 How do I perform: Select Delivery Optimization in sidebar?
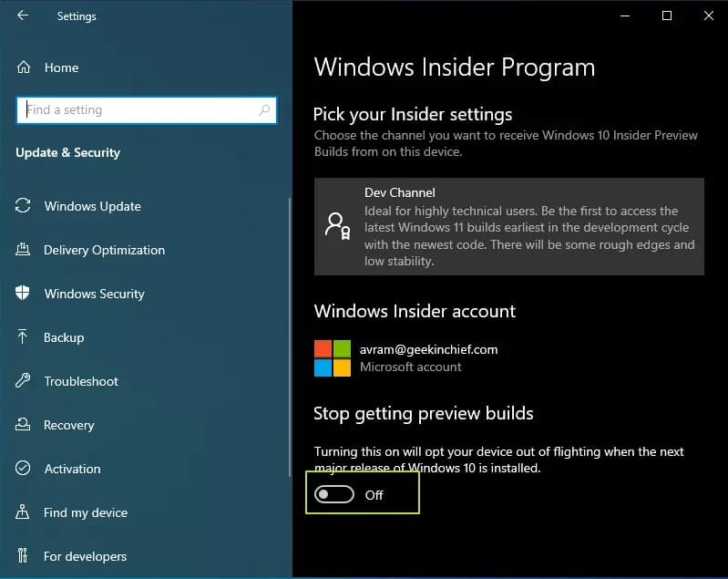[x=104, y=250]
